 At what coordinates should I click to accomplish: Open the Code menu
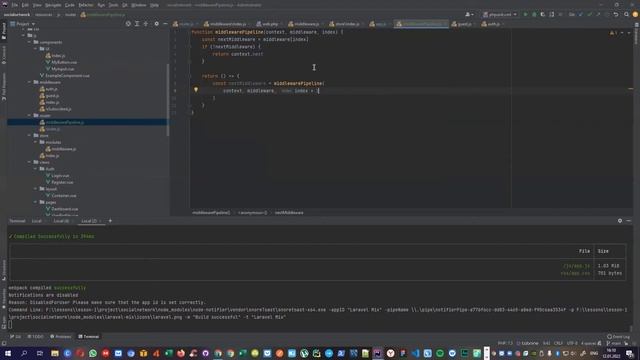click(x=70, y=5)
